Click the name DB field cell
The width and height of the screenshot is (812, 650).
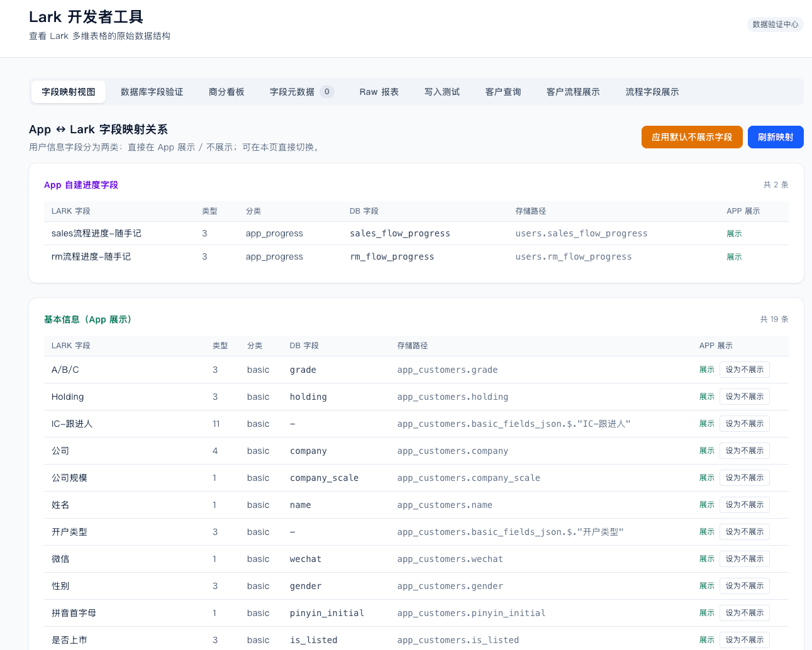coord(300,505)
